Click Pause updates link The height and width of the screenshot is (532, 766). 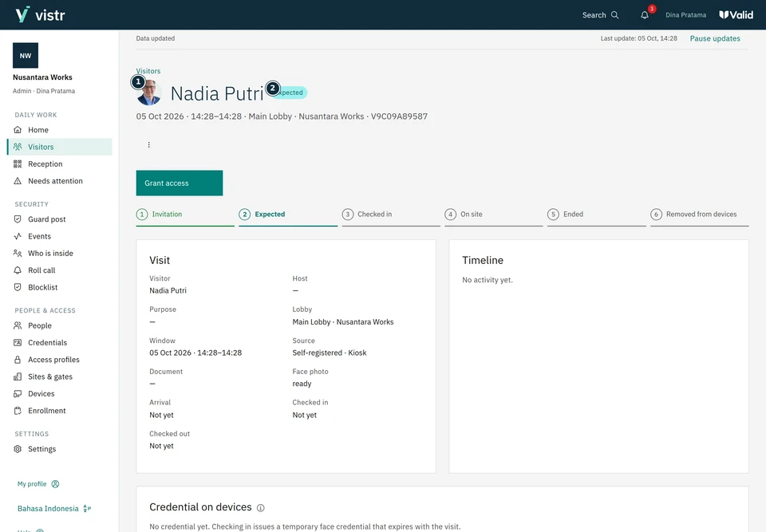pos(715,38)
